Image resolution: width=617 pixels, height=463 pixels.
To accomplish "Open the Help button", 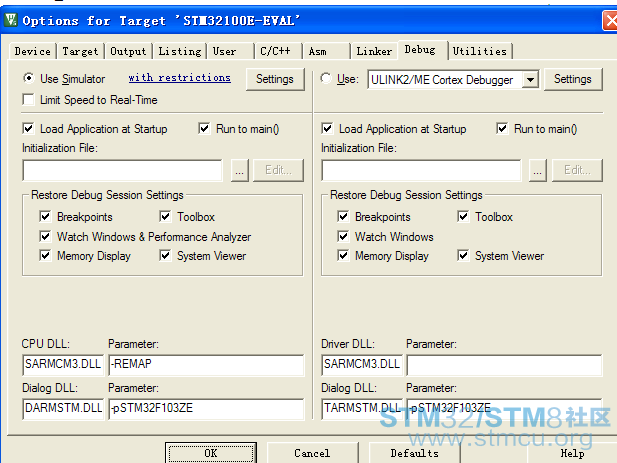I will [572, 453].
